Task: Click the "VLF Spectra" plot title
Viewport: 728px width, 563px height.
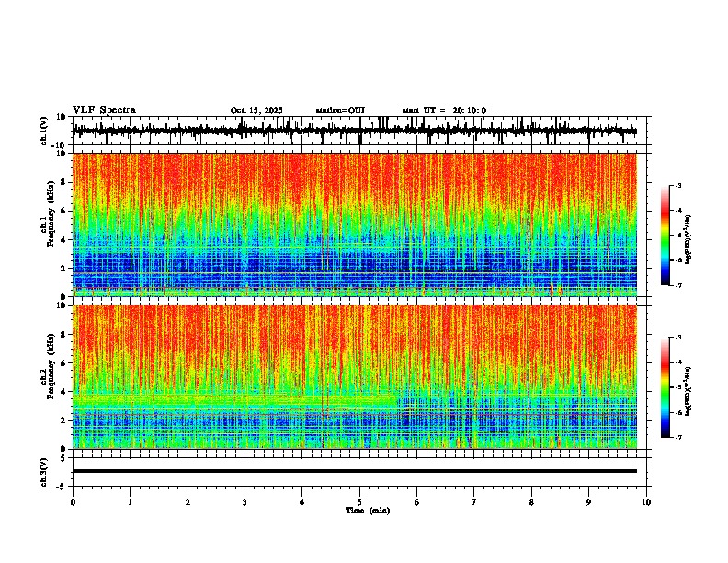Action: click(x=104, y=110)
